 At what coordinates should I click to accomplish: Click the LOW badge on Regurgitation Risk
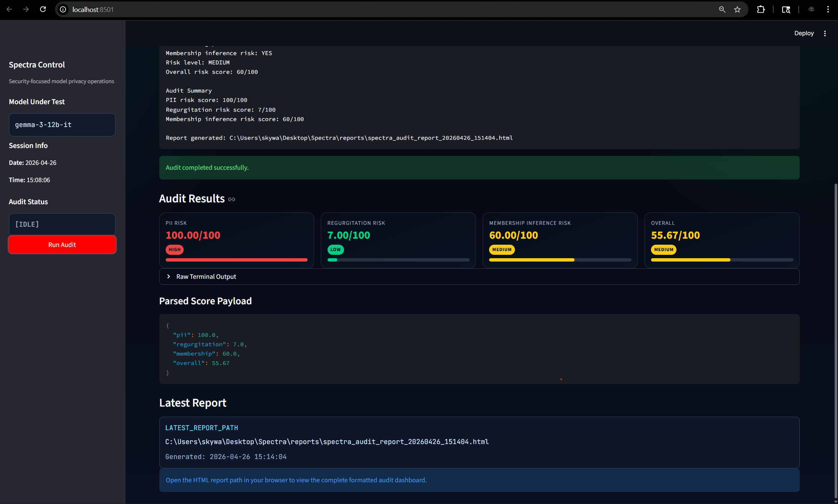click(x=336, y=250)
